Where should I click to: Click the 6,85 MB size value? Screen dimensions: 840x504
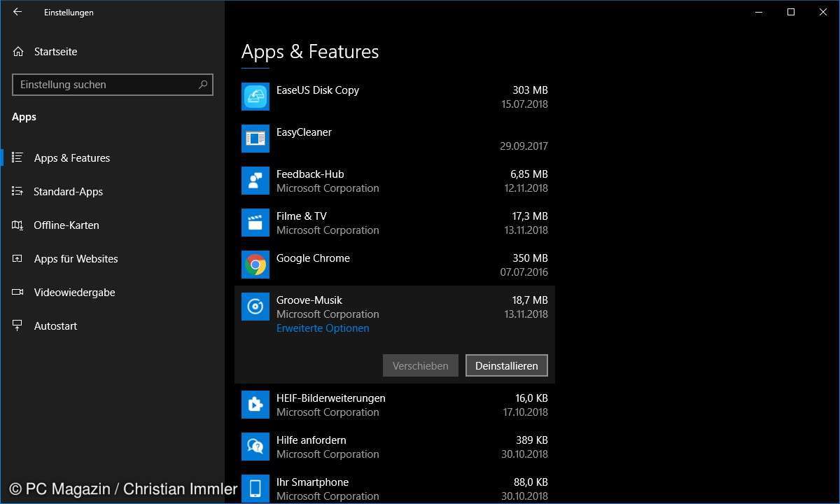pos(528,174)
